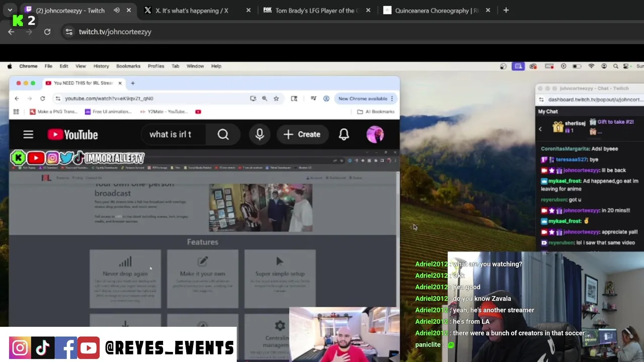Go back in the YouTube Chrome window
The image size is (644, 362).
[x=17, y=99]
